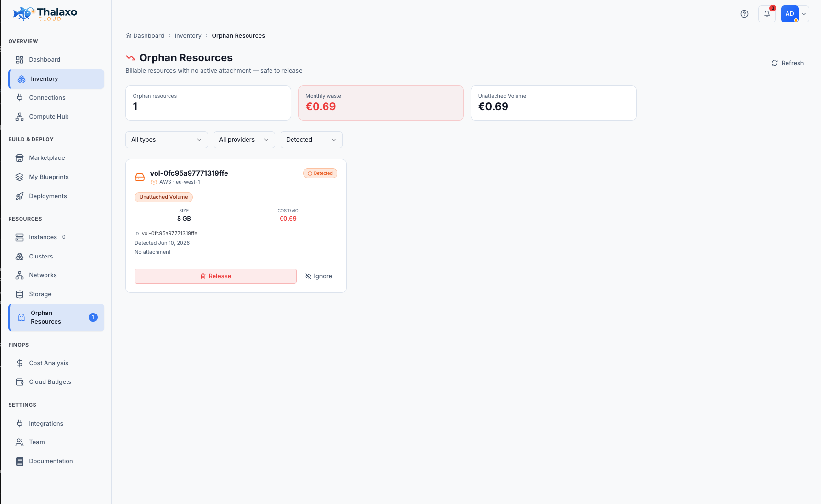Click the Documentation book icon
Image resolution: width=821 pixels, height=504 pixels.
coord(20,461)
